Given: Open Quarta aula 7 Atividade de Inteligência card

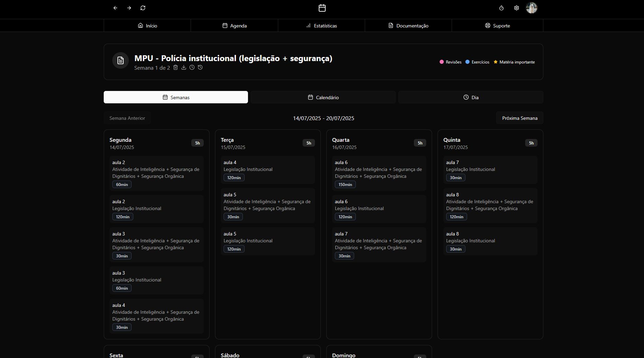Looking at the screenshot, I should 379,245.
